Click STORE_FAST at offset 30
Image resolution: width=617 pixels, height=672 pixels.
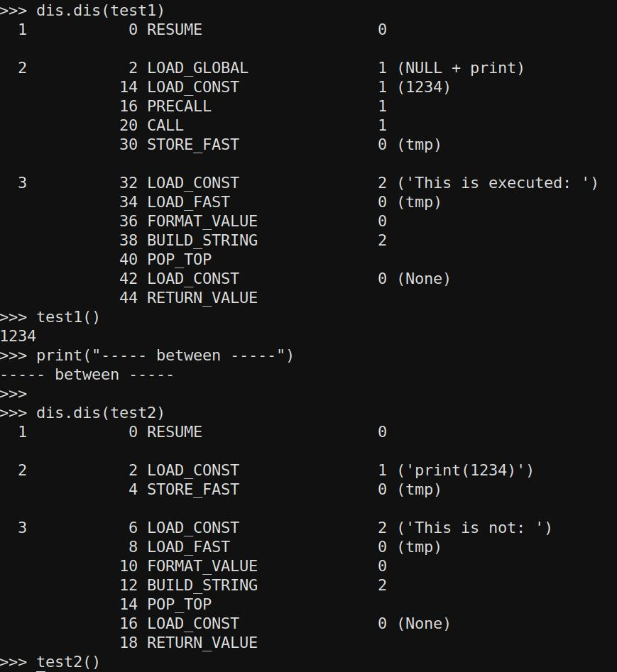pyautogui.click(x=192, y=145)
